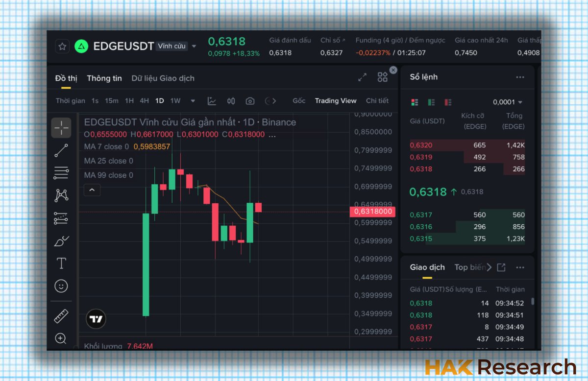The width and height of the screenshot is (588, 381).
Task: Select the 0,6320 ask price row
Action: (x=467, y=145)
